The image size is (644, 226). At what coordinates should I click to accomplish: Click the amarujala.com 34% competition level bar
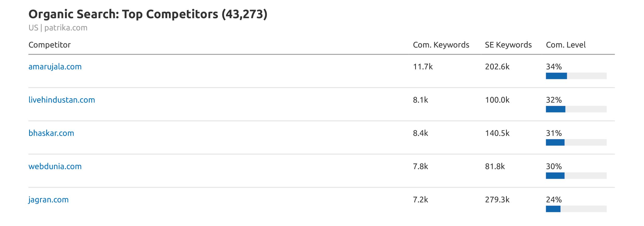[x=576, y=76]
